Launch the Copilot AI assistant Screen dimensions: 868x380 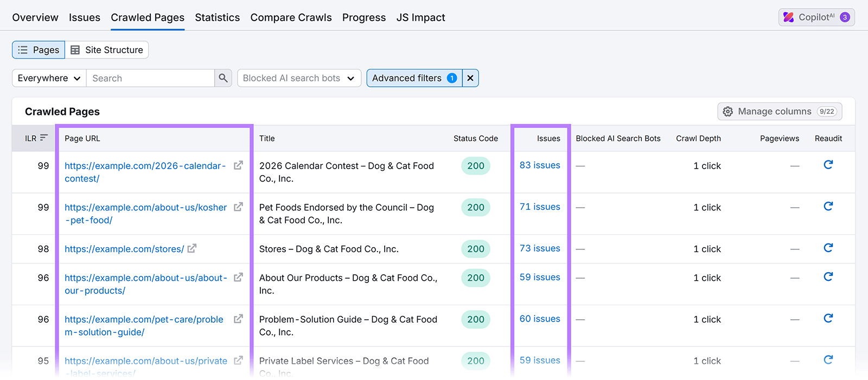pos(816,17)
